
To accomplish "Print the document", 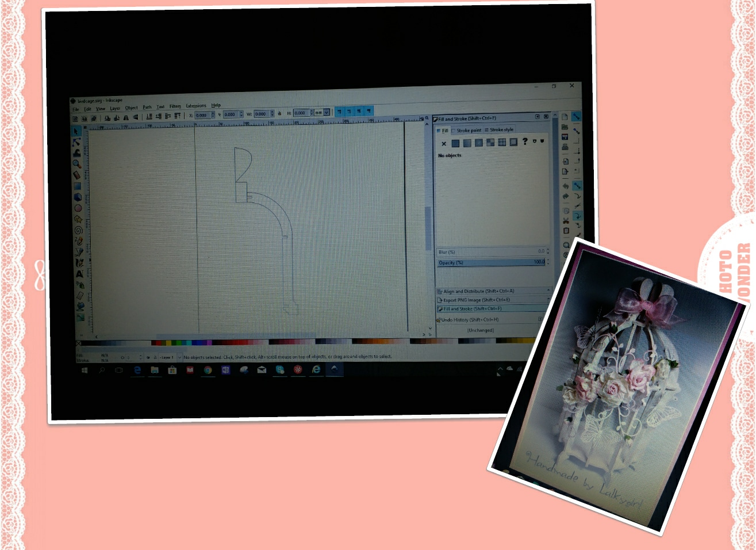I will coord(565,147).
